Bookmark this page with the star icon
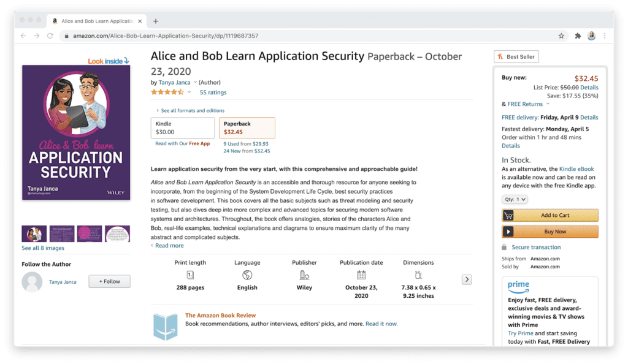The image size is (628, 364). pos(562,36)
